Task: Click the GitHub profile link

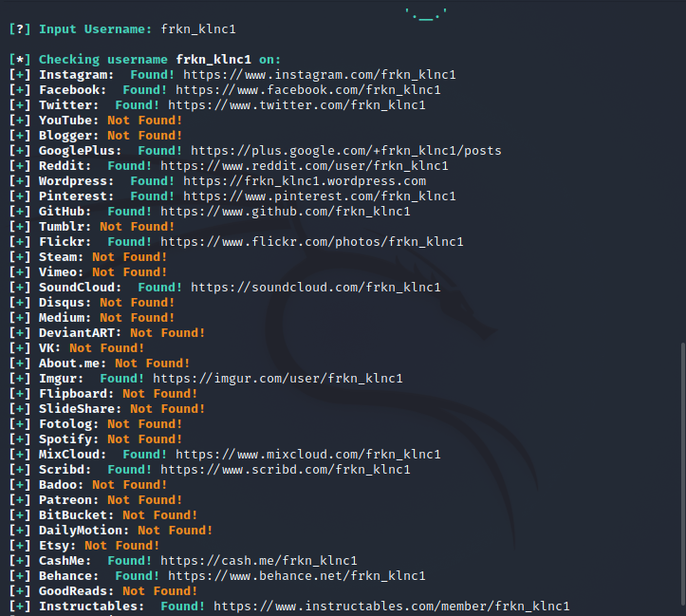Action: click(x=285, y=212)
